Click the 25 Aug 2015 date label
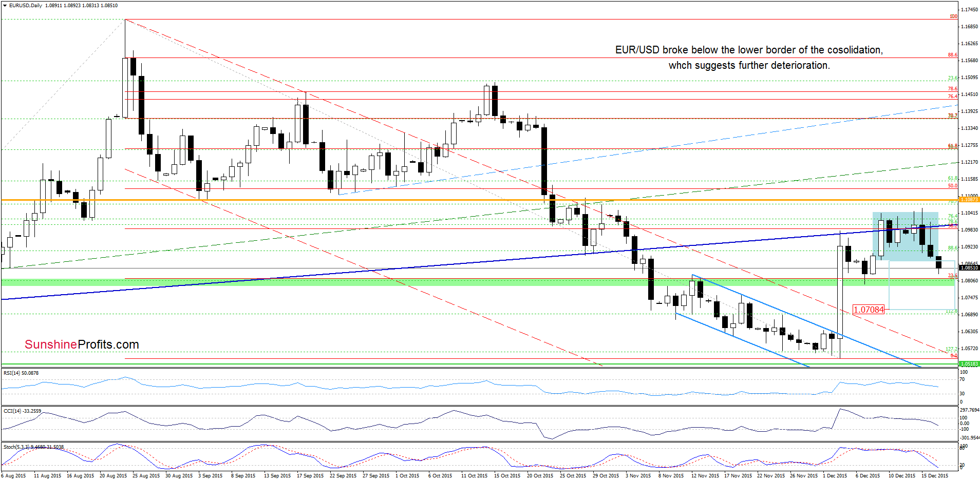Image resolution: width=980 pixels, height=480 pixels. pyautogui.click(x=146, y=476)
